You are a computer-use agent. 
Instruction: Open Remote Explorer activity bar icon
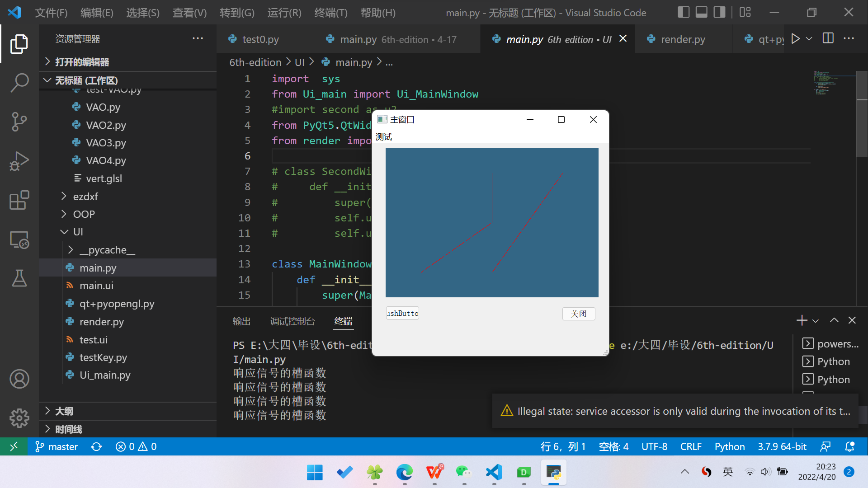click(19, 239)
